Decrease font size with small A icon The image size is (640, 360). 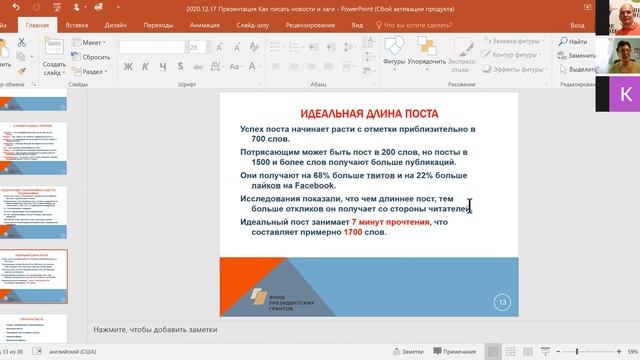pyautogui.click(x=236, y=47)
